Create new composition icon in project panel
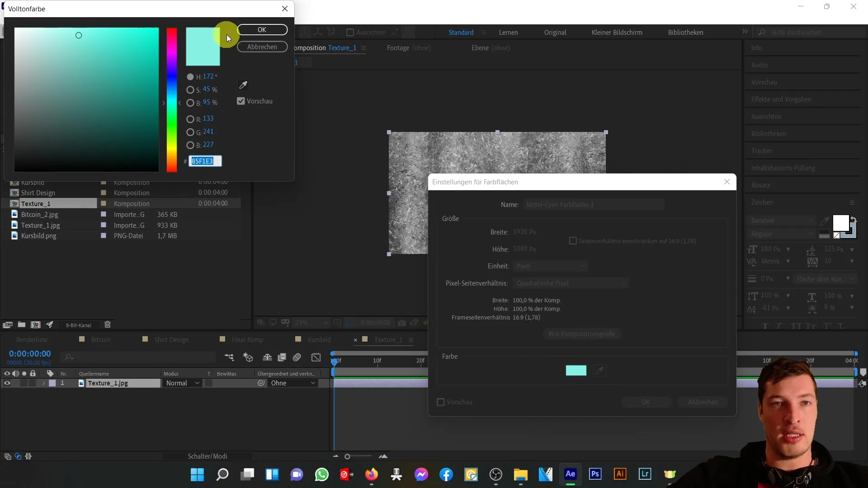Screen dimensions: 868x488 [35, 324]
